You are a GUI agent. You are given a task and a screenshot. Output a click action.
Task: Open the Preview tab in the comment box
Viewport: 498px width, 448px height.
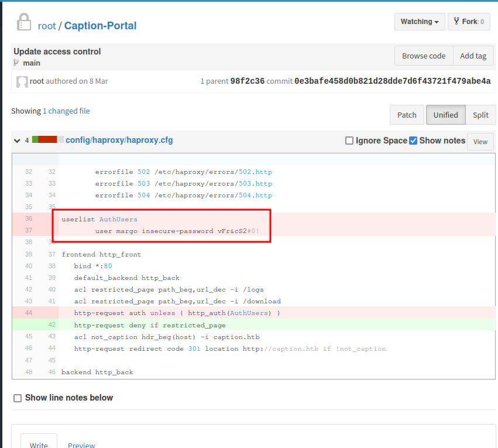[81, 444]
